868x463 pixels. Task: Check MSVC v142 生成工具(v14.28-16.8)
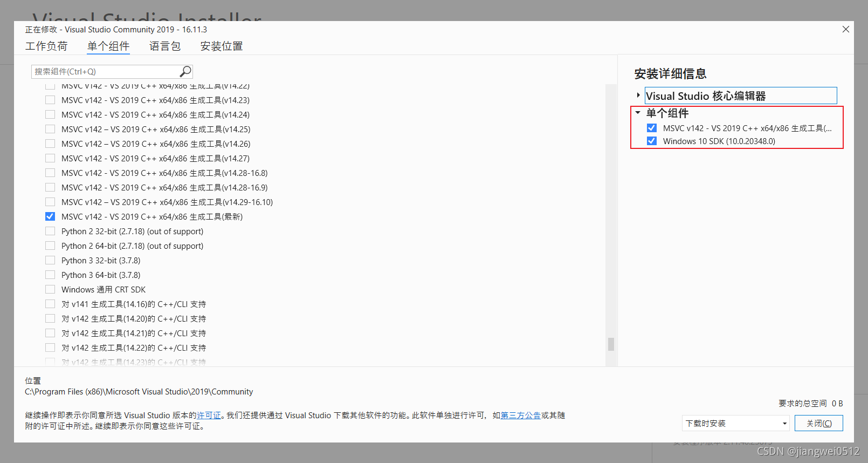[x=50, y=173]
